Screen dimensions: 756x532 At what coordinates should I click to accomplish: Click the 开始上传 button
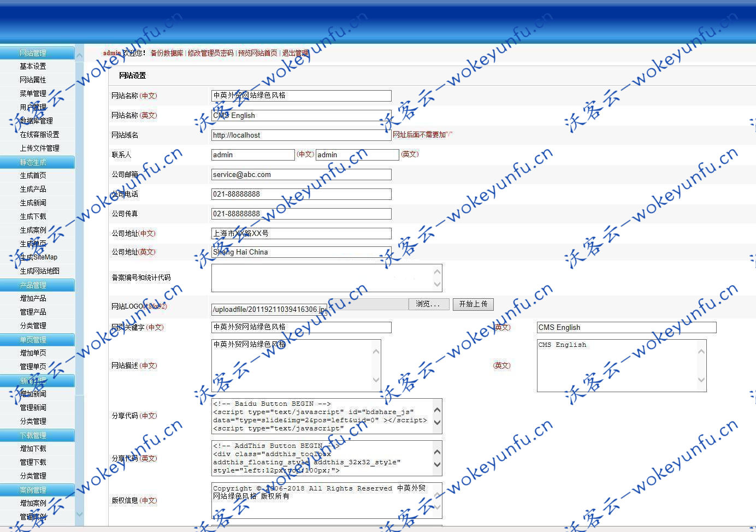point(473,304)
